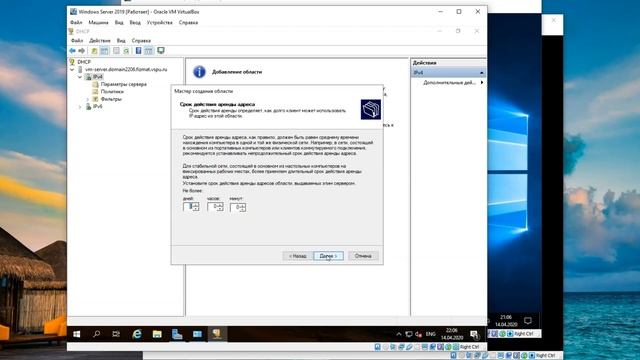The image size is (640, 360).
Task: Select the IPv4 tree node
Action: 98,77
